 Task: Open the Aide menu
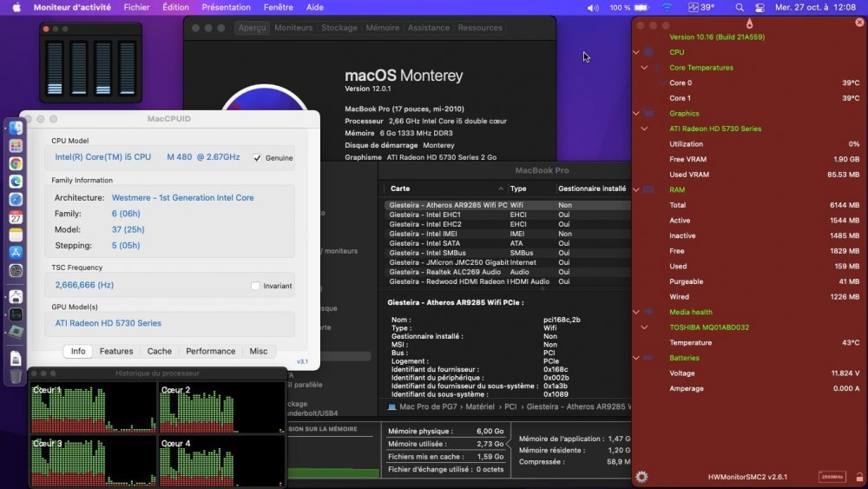tap(315, 7)
